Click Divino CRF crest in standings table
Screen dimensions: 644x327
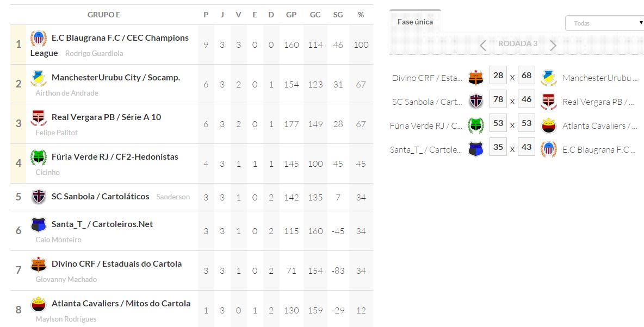click(x=39, y=264)
